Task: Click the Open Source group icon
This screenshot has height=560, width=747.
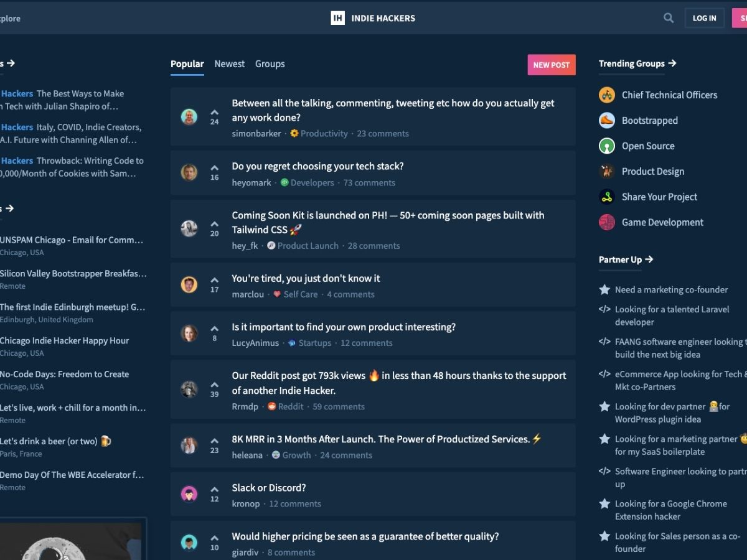Action: (x=607, y=146)
